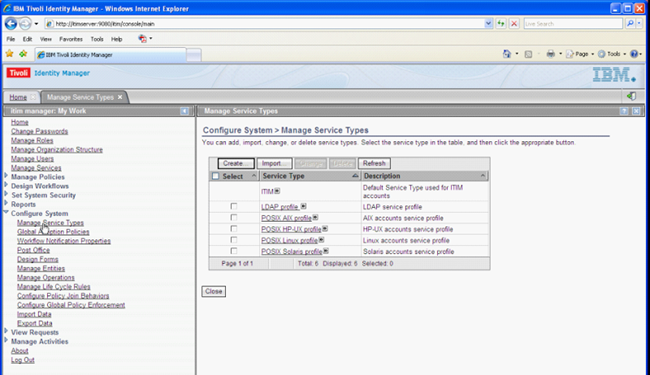
Task: Expand the Set System Security tree node
Action: pos(6,194)
